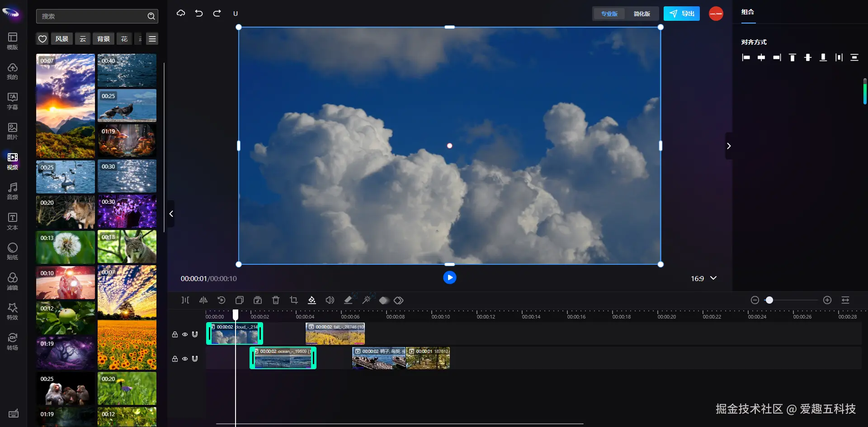The width and height of the screenshot is (868, 427).
Task: Filter videos by the 风景 tag
Action: click(62, 39)
